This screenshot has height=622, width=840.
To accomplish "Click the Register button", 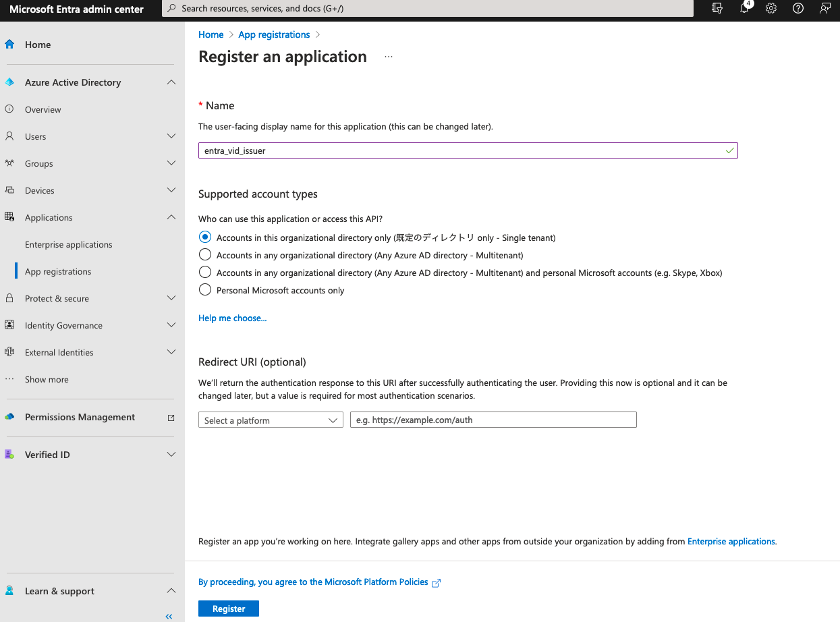I will [228, 609].
